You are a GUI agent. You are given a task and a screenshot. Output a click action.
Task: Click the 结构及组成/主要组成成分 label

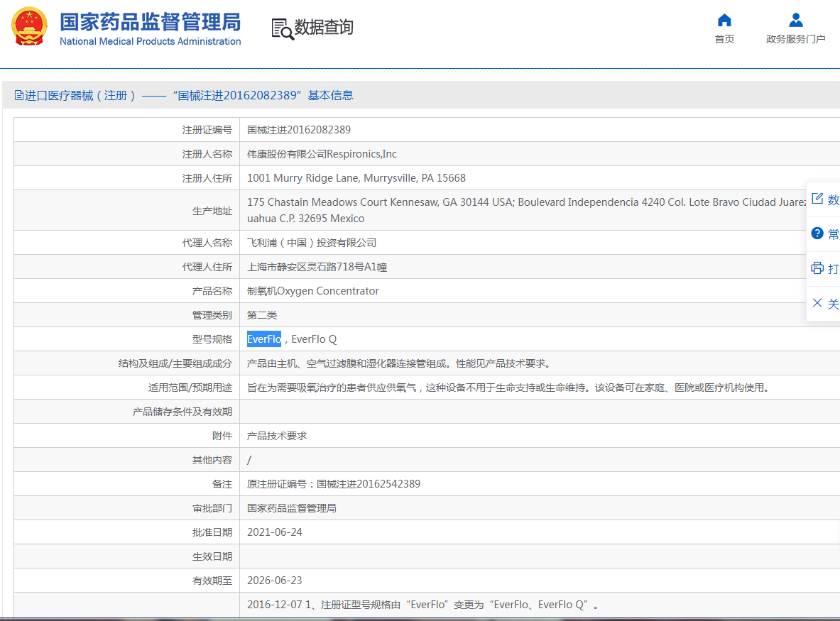pos(175,363)
